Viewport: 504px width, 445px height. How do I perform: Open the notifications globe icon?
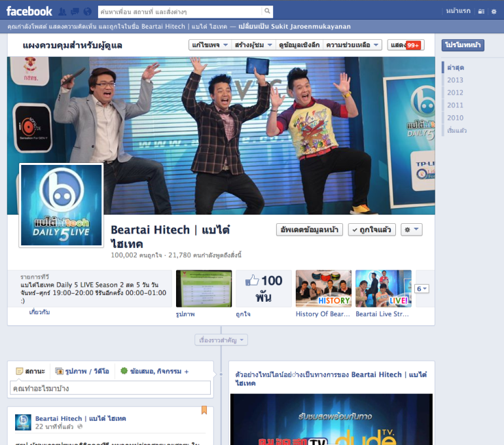87,12
